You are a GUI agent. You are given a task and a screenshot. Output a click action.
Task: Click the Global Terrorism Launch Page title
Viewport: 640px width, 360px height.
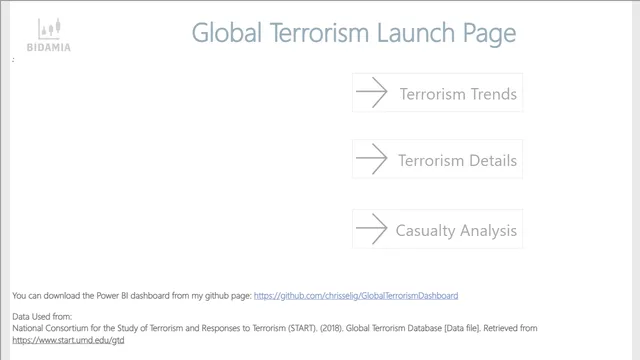click(354, 33)
